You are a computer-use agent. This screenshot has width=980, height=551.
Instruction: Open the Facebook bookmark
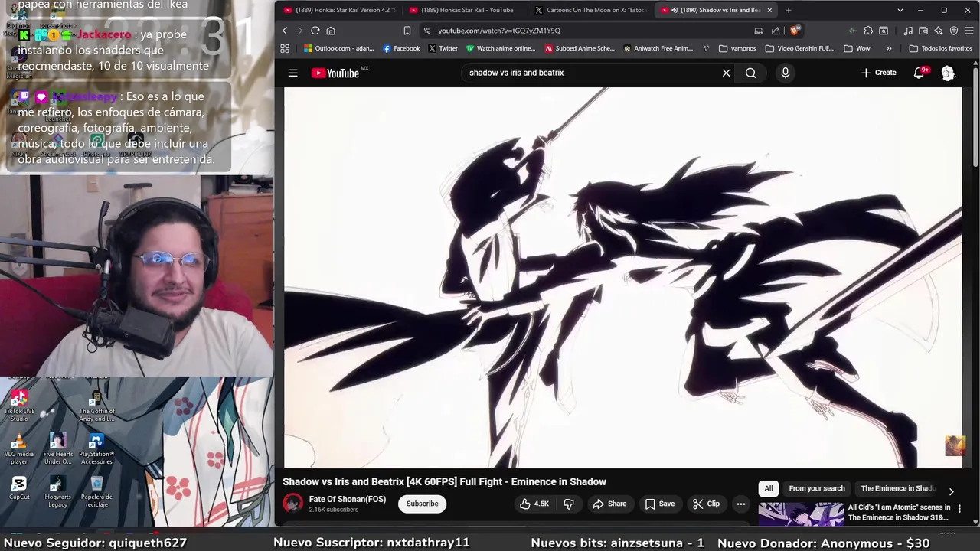pyautogui.click(x=401, y=48)
